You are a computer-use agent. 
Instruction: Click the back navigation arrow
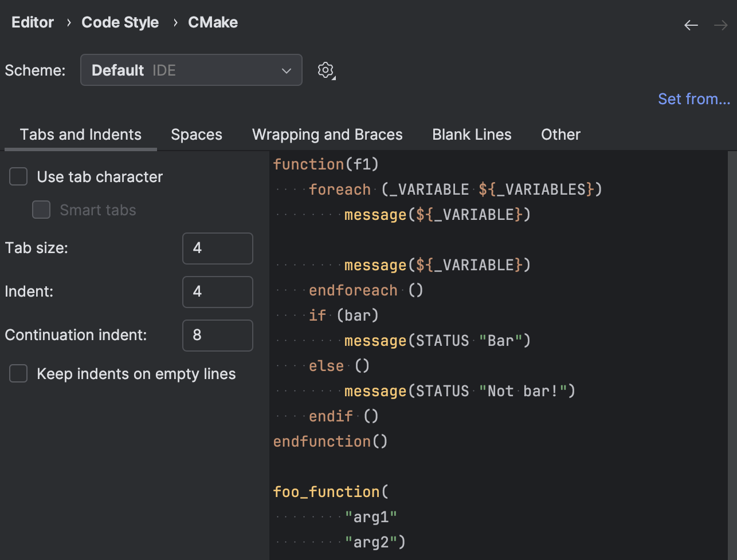pyautogui.click(x=691, y=25)
